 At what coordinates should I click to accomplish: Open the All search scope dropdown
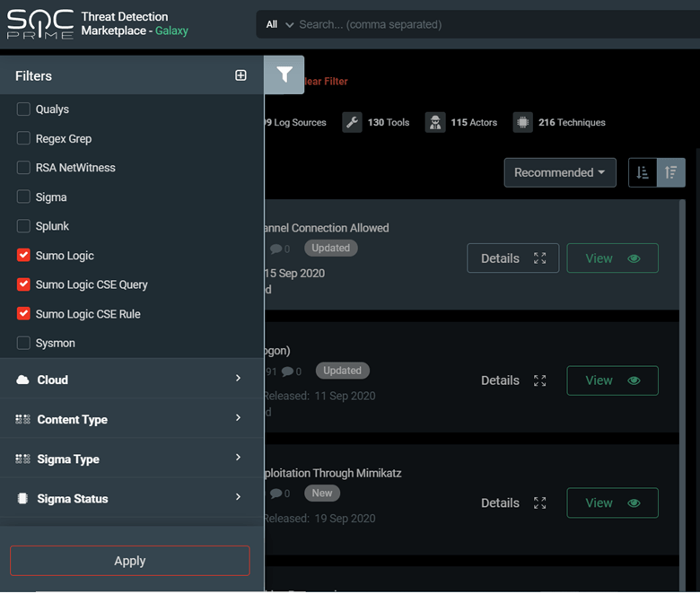click(279, 24)
